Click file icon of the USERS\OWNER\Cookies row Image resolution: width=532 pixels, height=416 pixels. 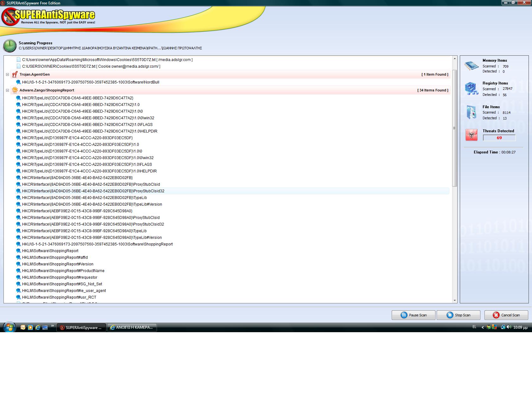pos(19,66)
